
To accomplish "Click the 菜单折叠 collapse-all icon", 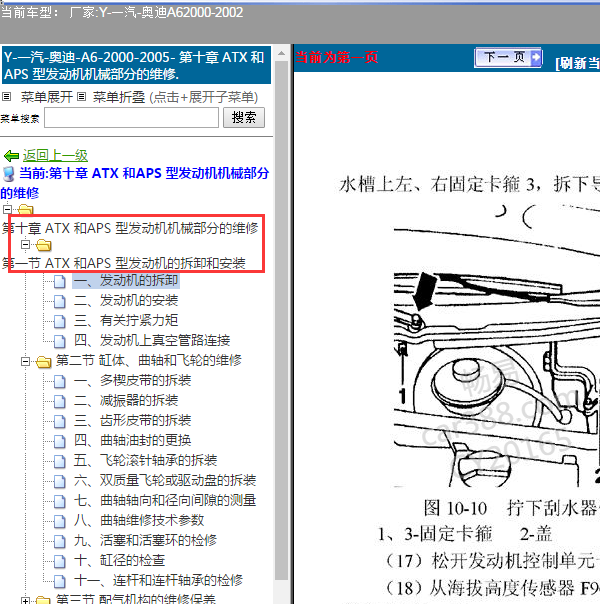I will tap(81, 97).
